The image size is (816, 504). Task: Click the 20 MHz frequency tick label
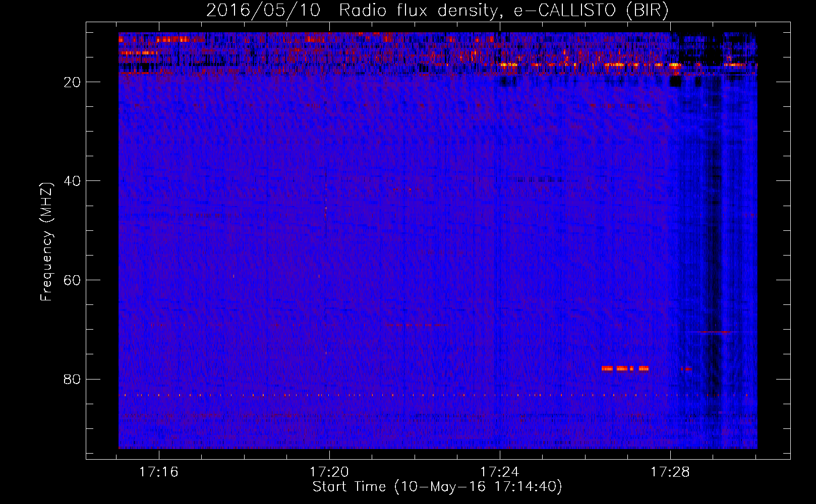click(x=73, y=82)
